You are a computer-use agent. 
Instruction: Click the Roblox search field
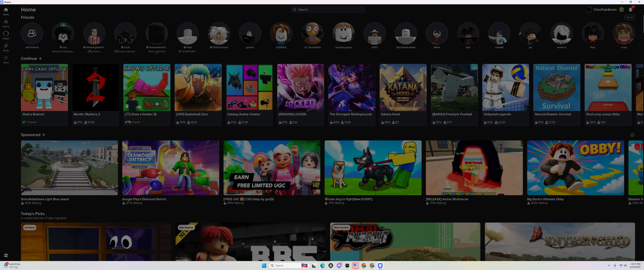(x=328, y=10)
